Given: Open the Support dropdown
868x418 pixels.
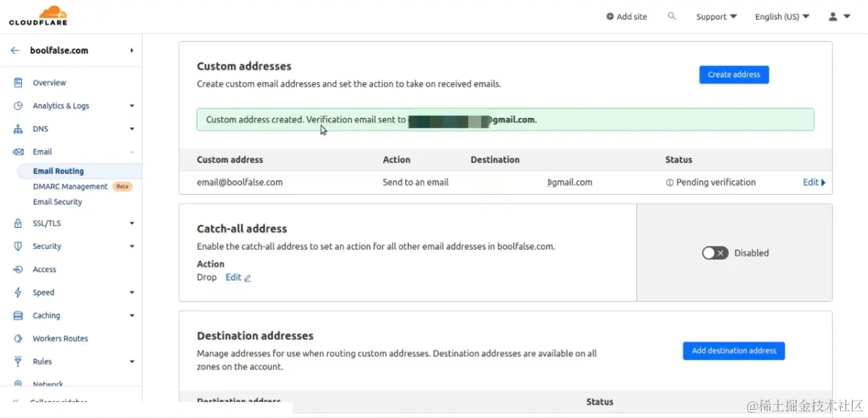Looking at the screenshot, I should [x=717, y=17].
